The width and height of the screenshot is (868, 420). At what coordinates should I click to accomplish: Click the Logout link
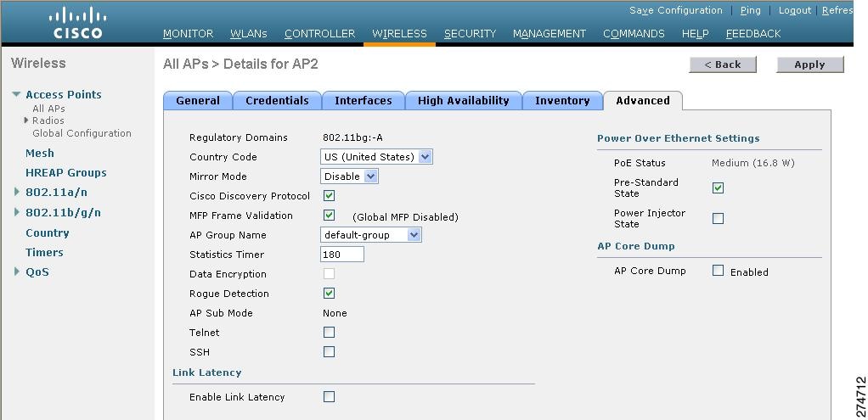pyautogui.click(x=795, y=10)
